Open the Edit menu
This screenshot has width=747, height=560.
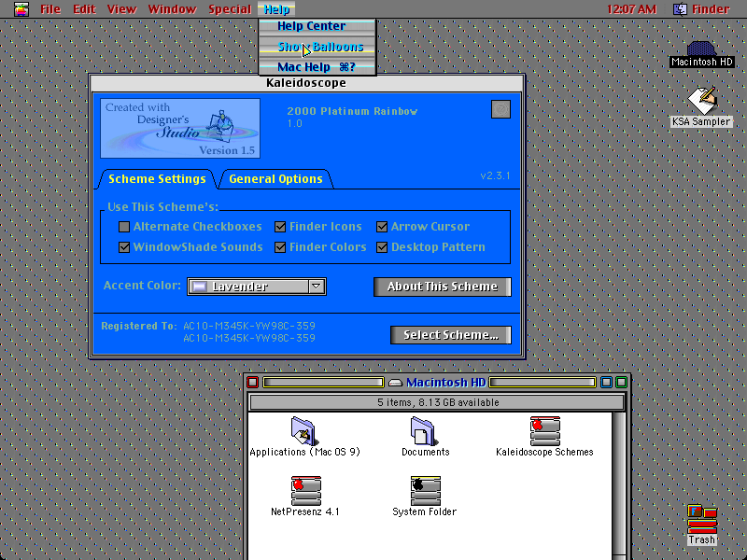pyautogui.click(x=84, y=9)
